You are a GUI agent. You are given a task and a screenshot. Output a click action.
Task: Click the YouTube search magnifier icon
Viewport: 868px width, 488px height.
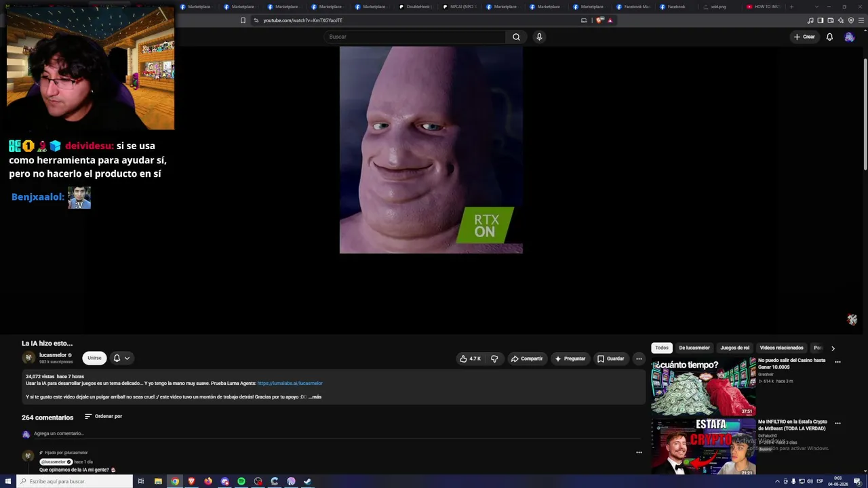tap(516, 37)
